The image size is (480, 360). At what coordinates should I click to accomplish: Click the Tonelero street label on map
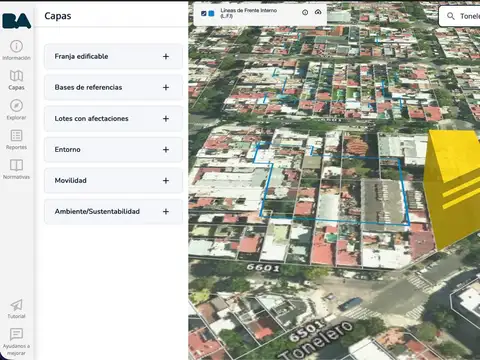tap(316, 340)
